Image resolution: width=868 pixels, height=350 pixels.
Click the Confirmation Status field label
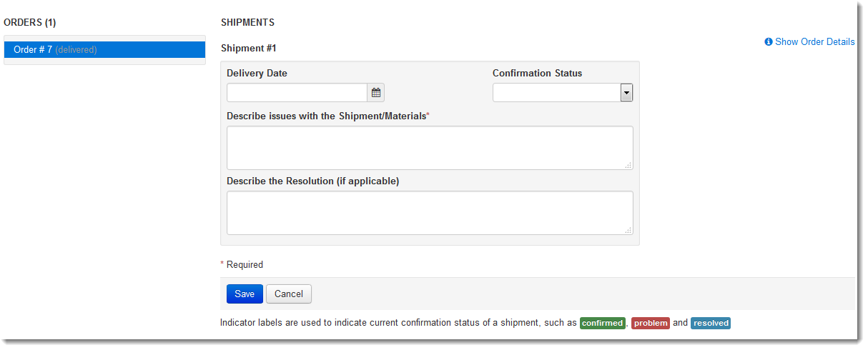pyautogui.click(x=537, y=74)
